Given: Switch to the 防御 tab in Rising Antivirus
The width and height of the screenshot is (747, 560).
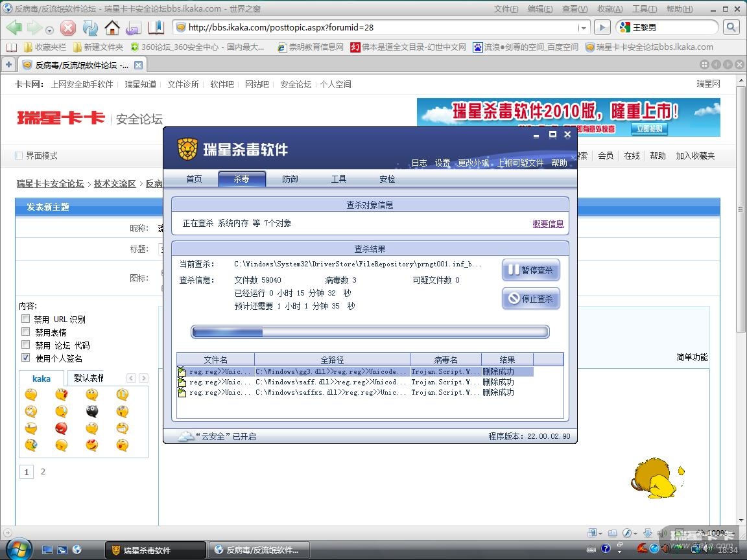Looking at the screenshot, I should pos(290,179).
